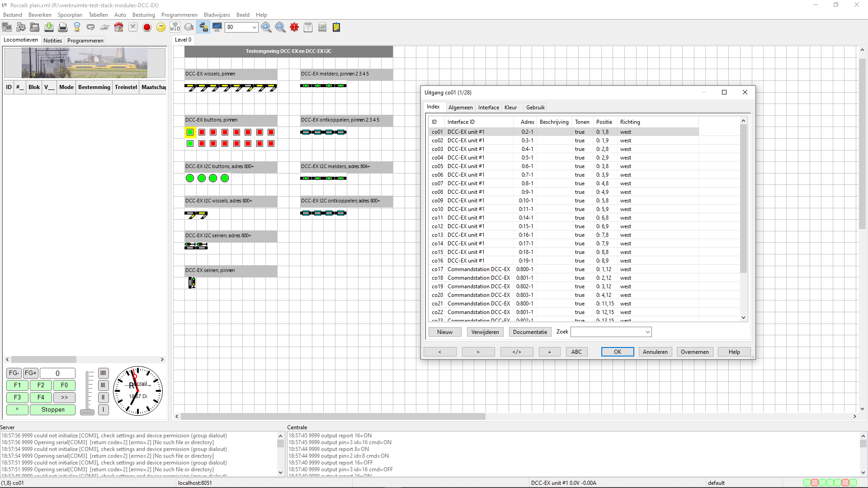Click the WIO toolbar icon
Screen dimensions: 868x488
175,28
